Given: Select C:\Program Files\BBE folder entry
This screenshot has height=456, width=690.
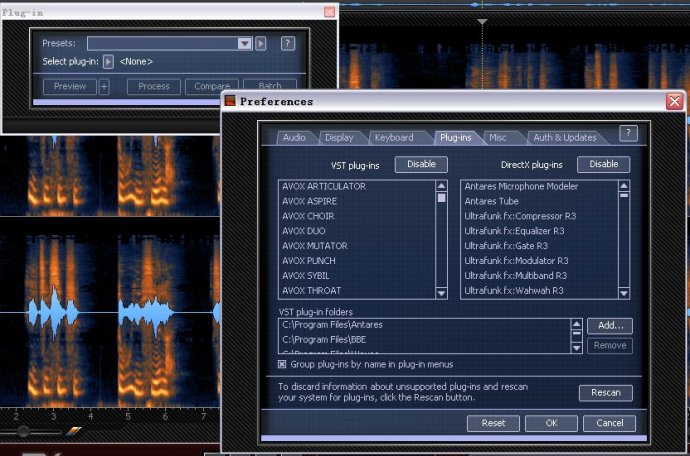Looking at the screenshot, I should pos(425,340).
